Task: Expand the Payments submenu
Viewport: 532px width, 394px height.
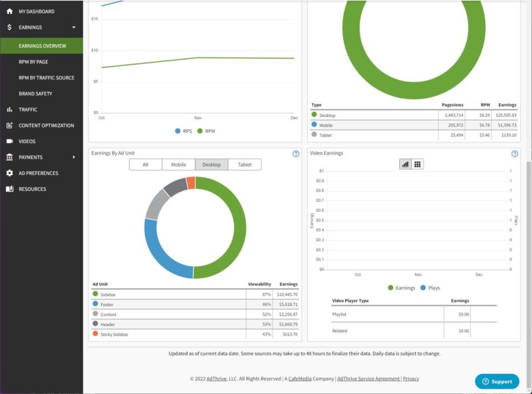Action: (x=73, y=157)
